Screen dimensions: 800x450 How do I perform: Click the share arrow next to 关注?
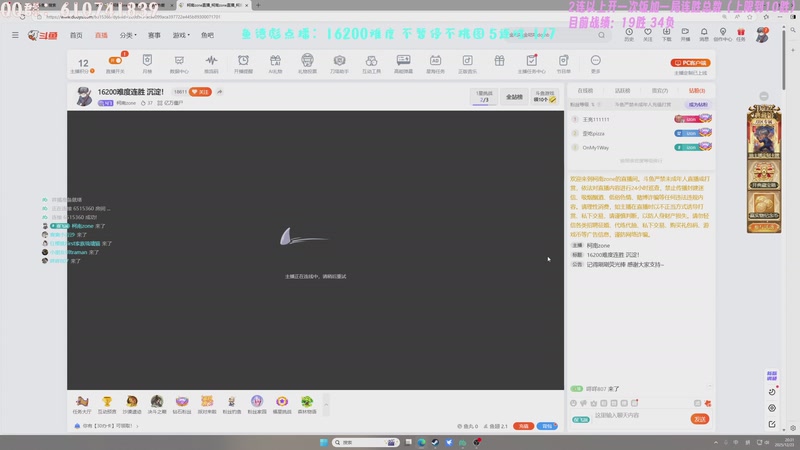pos(219,92)
